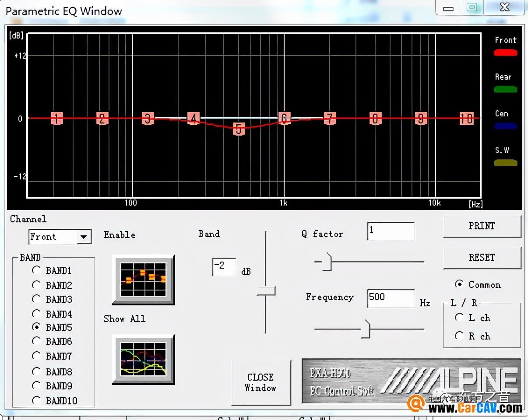The width and height of the screenshot is (528, 420).
Task: Select the BAND1 radio button
Action: point(36,270)
